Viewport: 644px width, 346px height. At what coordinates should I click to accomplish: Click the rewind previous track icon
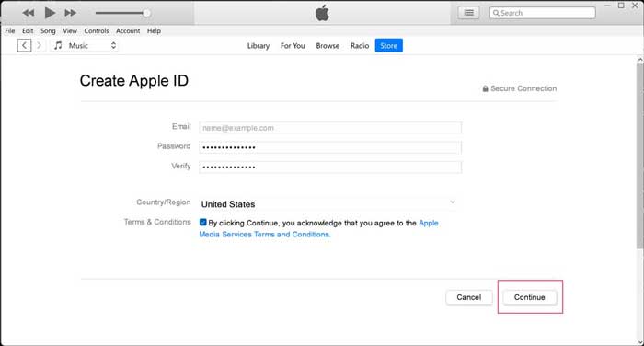point(29,13)
